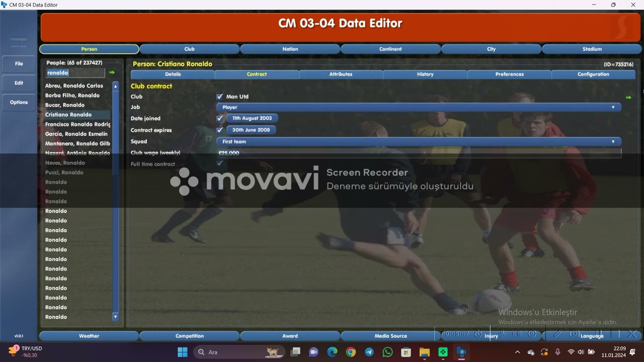Click the people list scroll down arrow
Viewport: 644px width, 362px height.
[x=115, y=317]
